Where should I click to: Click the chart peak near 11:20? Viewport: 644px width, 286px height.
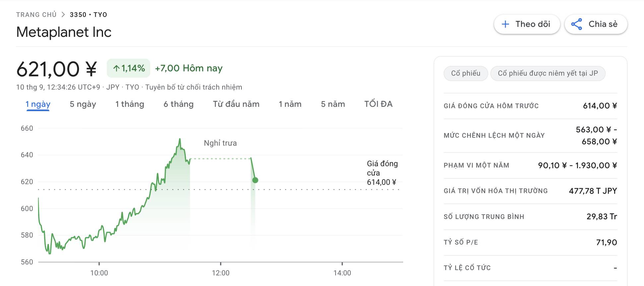(x=180, y=139)
